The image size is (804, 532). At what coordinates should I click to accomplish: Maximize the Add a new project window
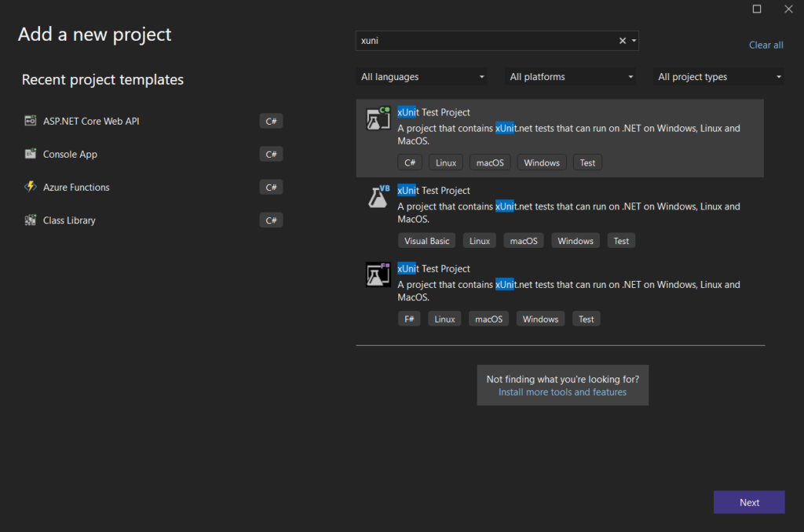click(757, 9)
